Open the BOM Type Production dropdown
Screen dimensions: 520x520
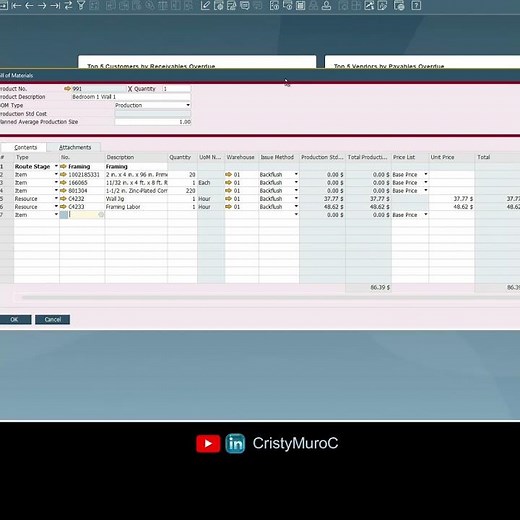point(188,105)
